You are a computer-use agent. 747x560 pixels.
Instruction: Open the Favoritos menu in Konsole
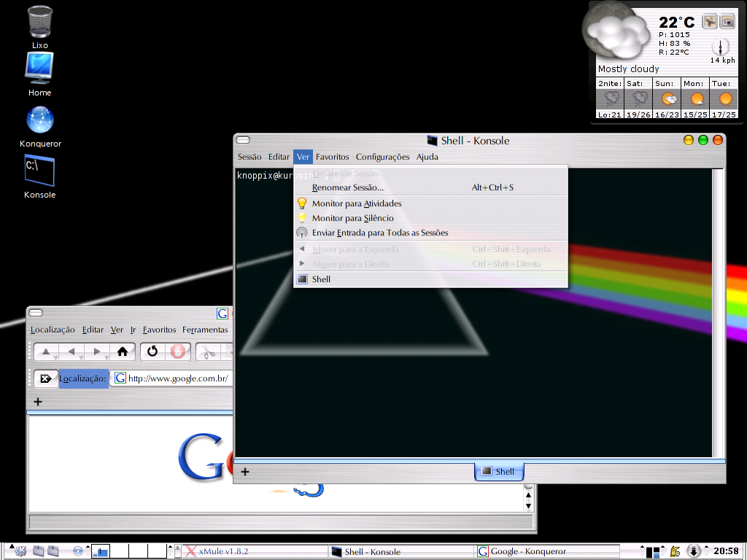point(332,157)
